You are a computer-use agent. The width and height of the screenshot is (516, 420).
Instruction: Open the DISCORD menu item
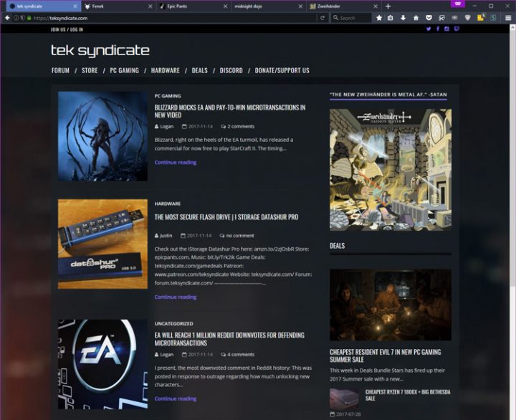(x=231, y=70)
